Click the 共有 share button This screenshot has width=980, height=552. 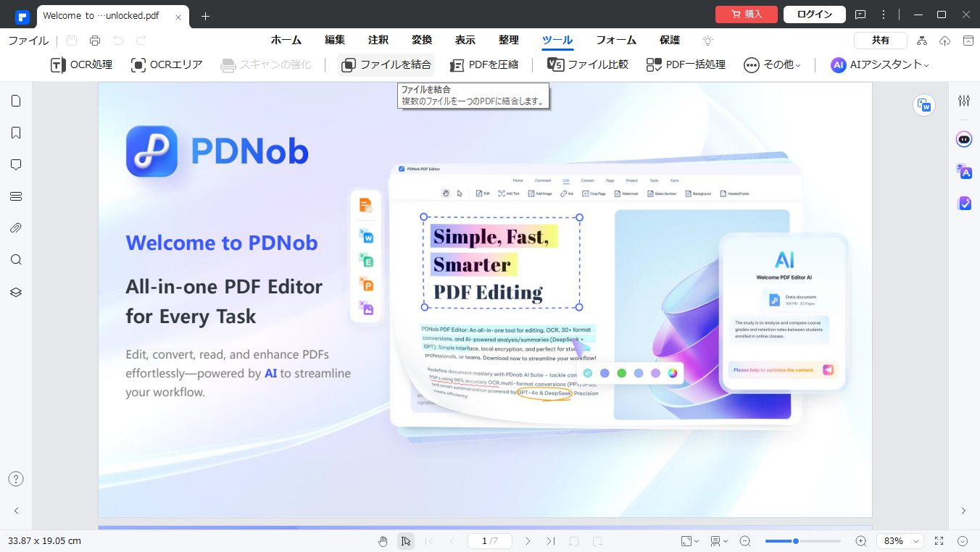coord(881,41)
